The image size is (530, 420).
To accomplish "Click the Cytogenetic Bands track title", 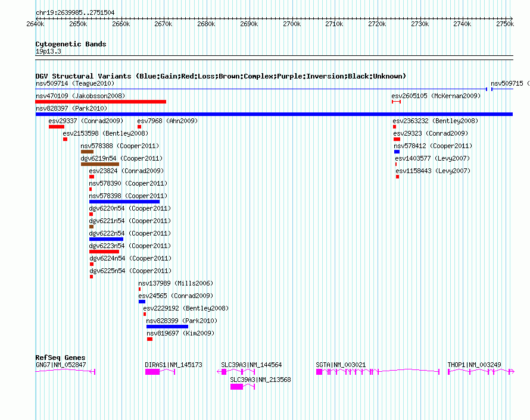I will (x=71, y=44).
